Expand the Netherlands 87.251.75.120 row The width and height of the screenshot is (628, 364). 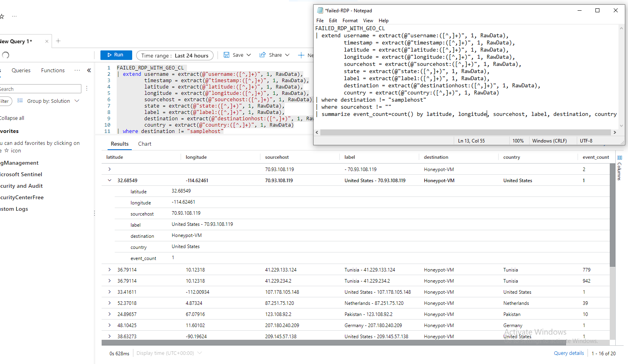pos(110,303)
